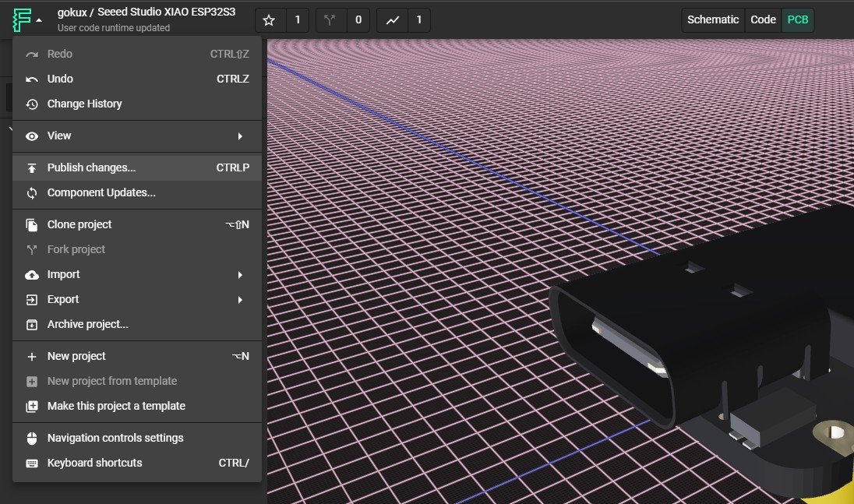Click the Change History clock icon

(31, 104)
